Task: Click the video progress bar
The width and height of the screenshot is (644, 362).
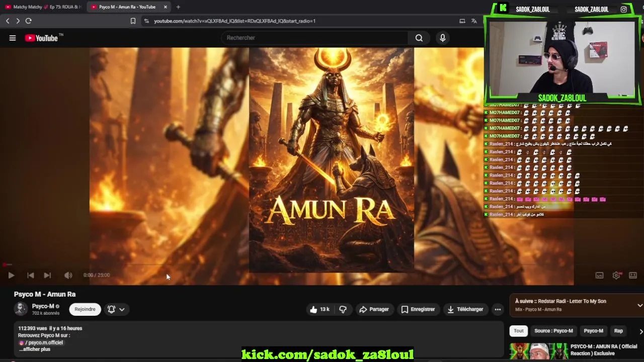Action: point(287,264)
